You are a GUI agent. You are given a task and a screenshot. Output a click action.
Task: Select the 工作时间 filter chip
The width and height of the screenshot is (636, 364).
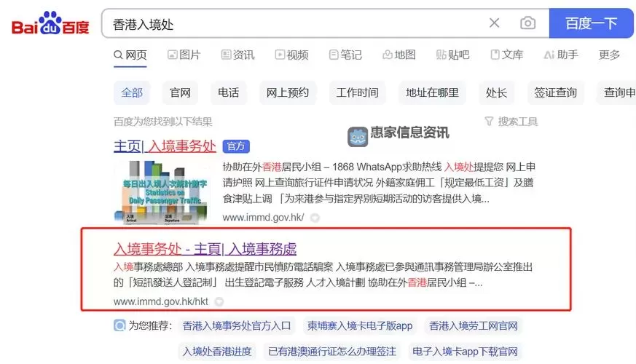tap(357, 93)
